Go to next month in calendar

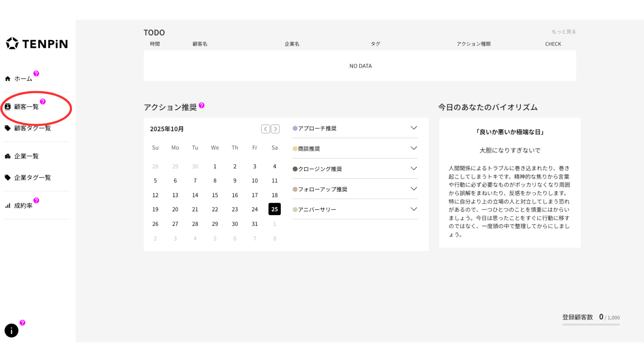275,129
